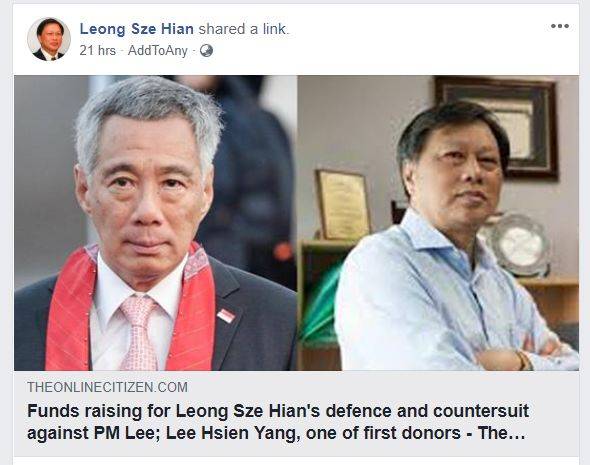590x465 pixels.
Task: Open the three-dot post options menu
Action: click(560, 26)
